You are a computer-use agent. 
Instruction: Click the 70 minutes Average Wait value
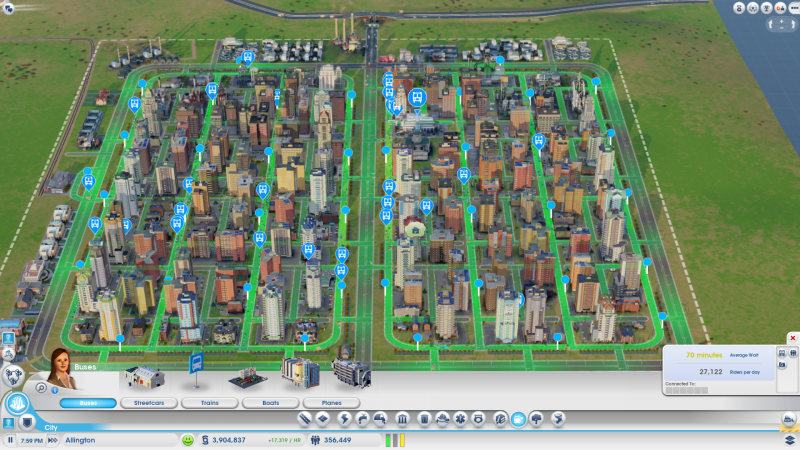pyautogui.click(x=704, y=355)
